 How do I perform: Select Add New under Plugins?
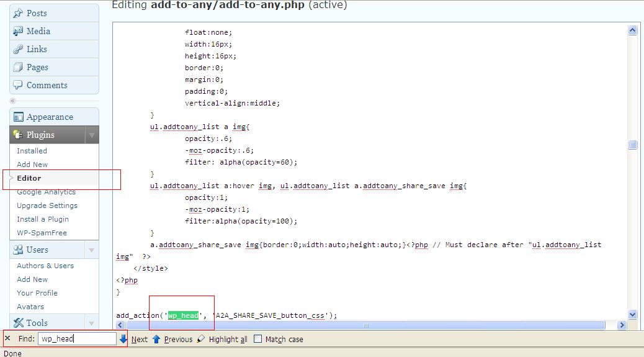(x=32, y=165)
